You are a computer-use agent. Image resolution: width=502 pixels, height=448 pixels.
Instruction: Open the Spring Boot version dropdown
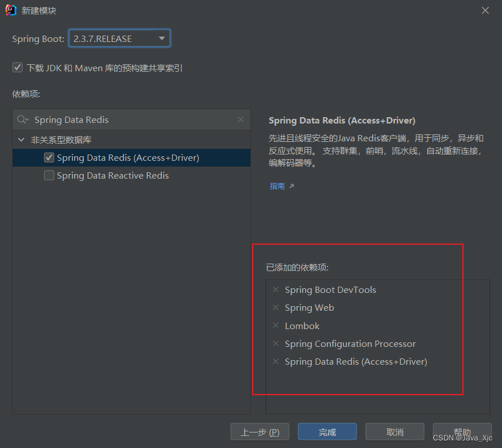click(x=119, y=38)
